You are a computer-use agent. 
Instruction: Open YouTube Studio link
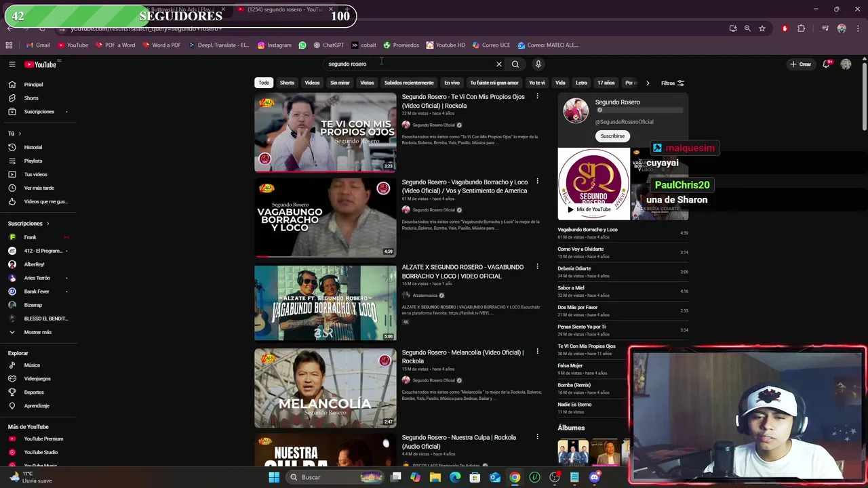[x=41, y=453]
